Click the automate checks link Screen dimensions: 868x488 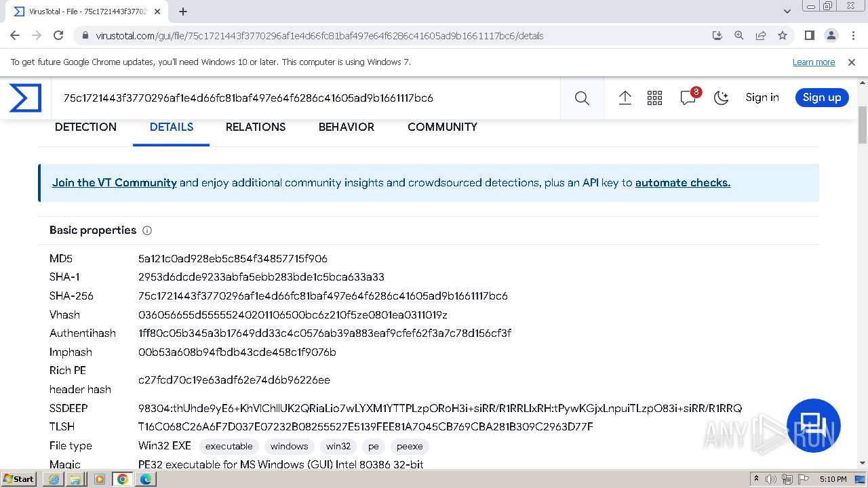point(683,183)
